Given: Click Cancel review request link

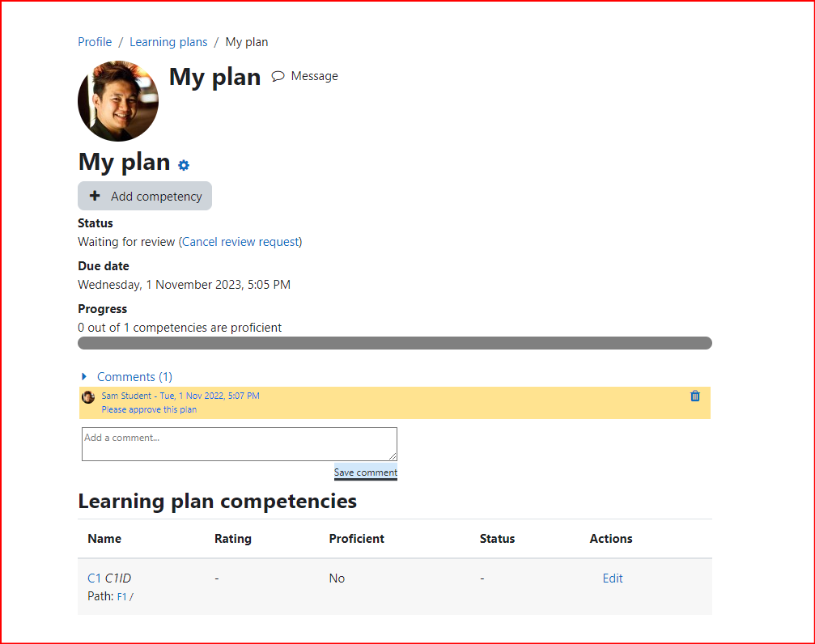Looking at the screenshot, I should 240,242.
